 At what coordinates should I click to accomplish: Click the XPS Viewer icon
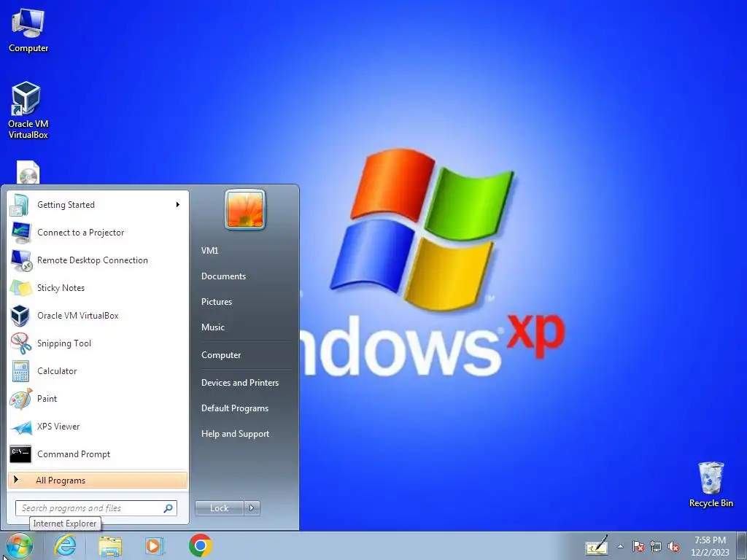click(20, 427)
